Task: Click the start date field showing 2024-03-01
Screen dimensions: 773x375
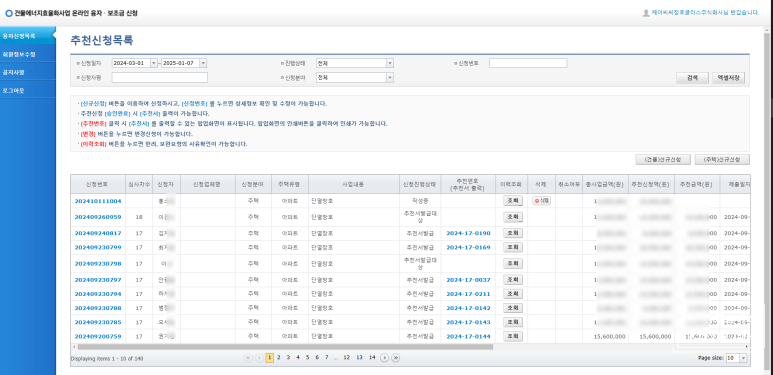Action: (131, 63)
